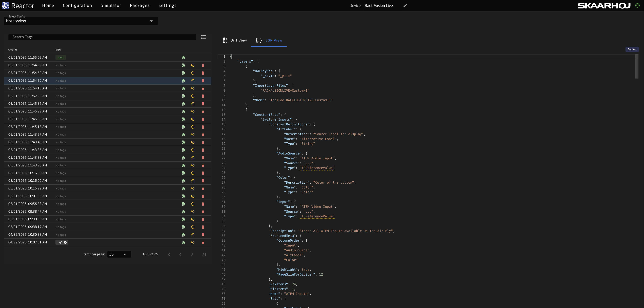Open the Configuration menu
The image size is (644, 308).
tap(77, 6)
